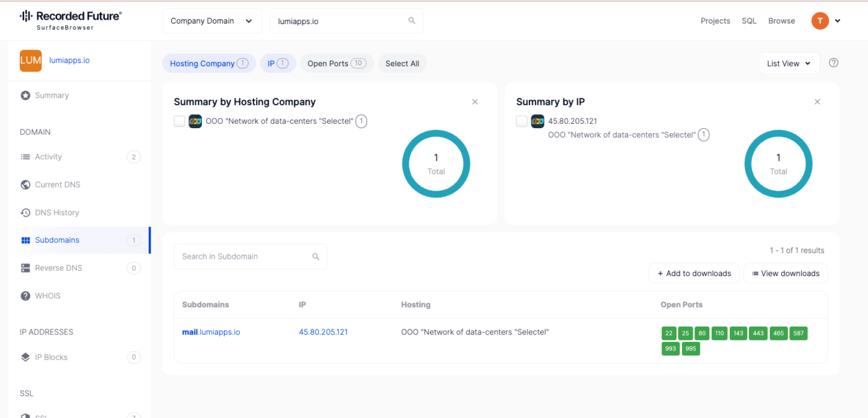Click the Activity list icon
The image size is (868, 418).
pyautogui.click(x=25, y=157)
